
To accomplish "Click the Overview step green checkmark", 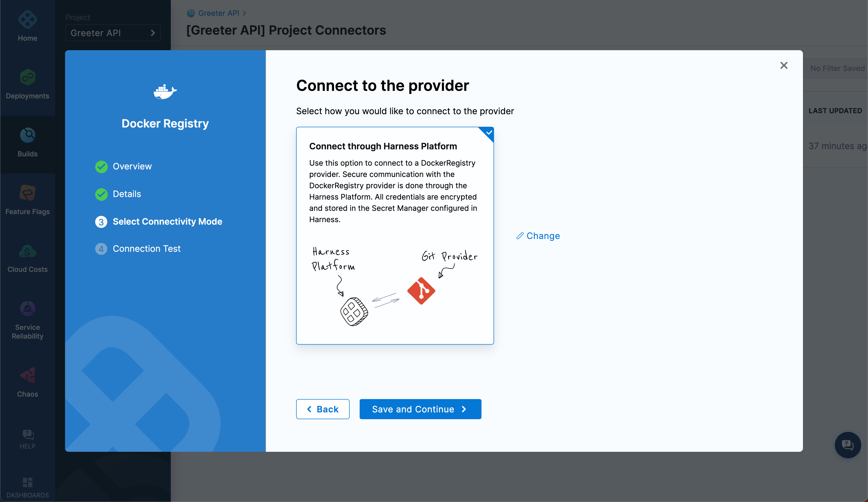I will click(101, 167).
